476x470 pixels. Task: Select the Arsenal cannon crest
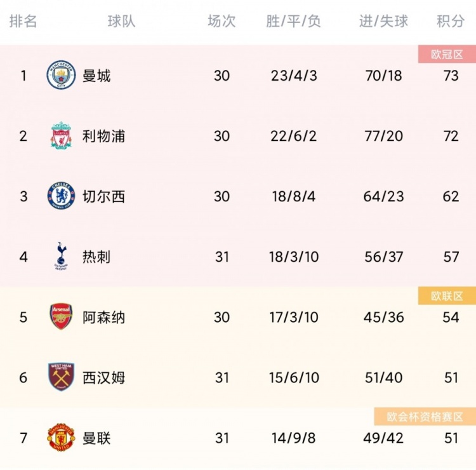[x=61, y=316]
